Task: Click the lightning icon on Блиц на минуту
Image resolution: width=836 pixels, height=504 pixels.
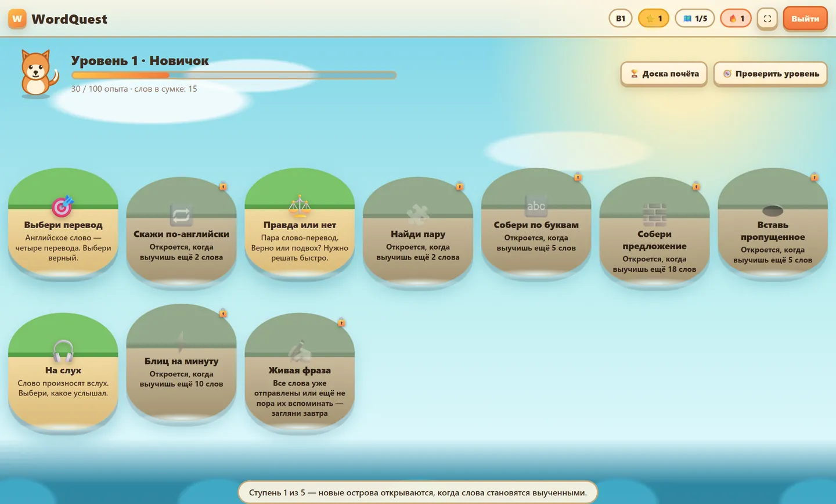Action: pos(181,341)
